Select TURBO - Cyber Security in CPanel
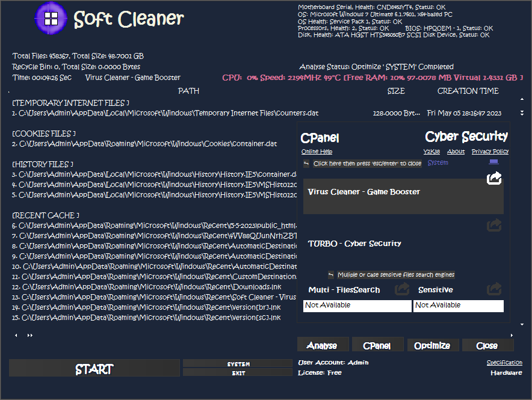Screen dimensions: 532x400 pos(354,244)
